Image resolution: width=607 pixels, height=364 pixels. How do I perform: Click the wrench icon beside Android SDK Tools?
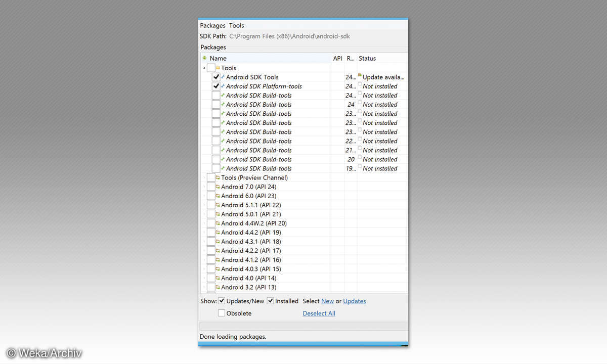pyautogui.click(x=223, y=77)
